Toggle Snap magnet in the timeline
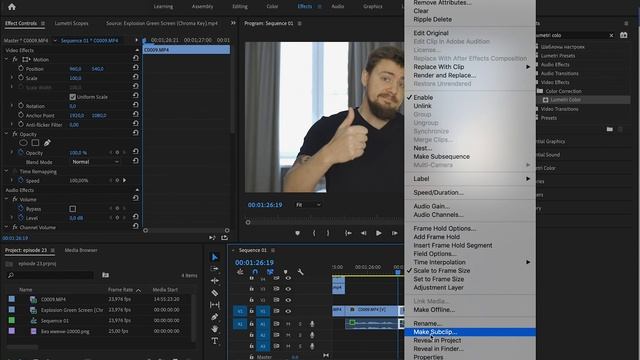 coord(255,272)
